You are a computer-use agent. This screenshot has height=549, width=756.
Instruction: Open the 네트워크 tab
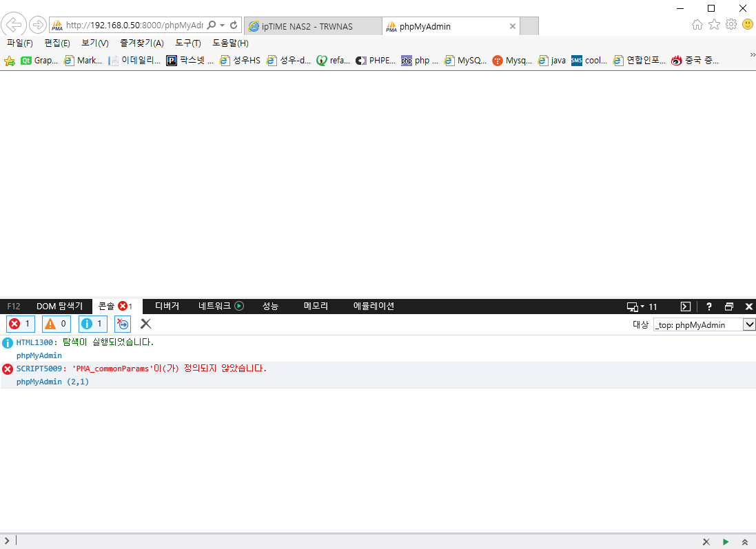point(221,306)
